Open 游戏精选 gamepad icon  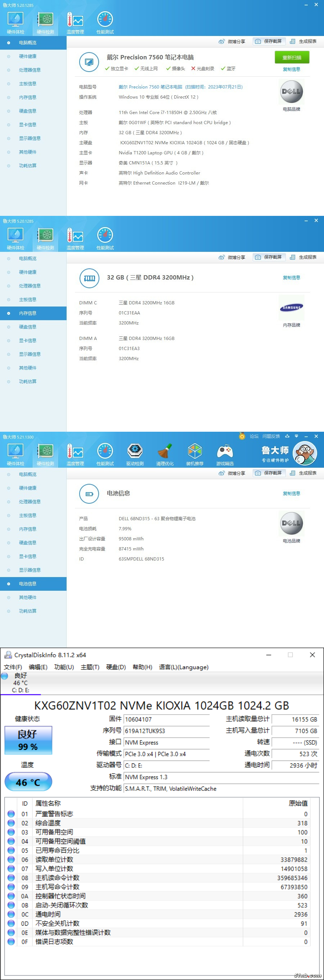(x=225, y=455)
